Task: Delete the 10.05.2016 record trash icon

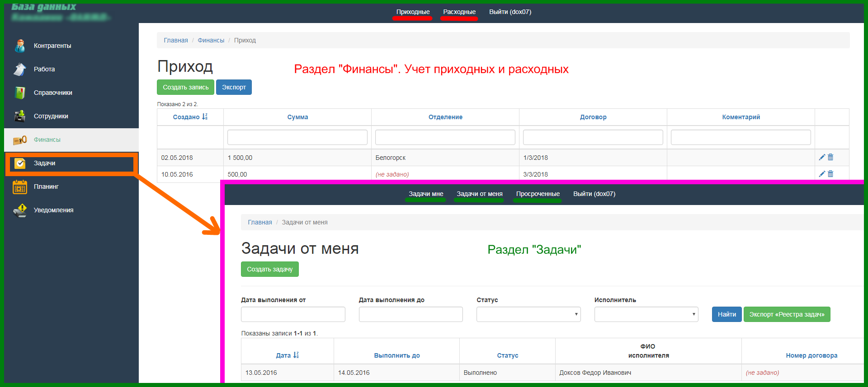Action: click(830, 174)
